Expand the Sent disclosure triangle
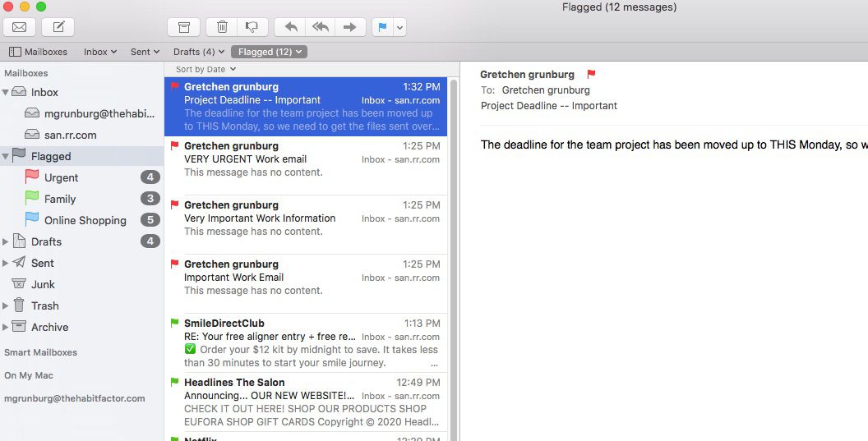This screenshot has width=868, height=441. 6,263
